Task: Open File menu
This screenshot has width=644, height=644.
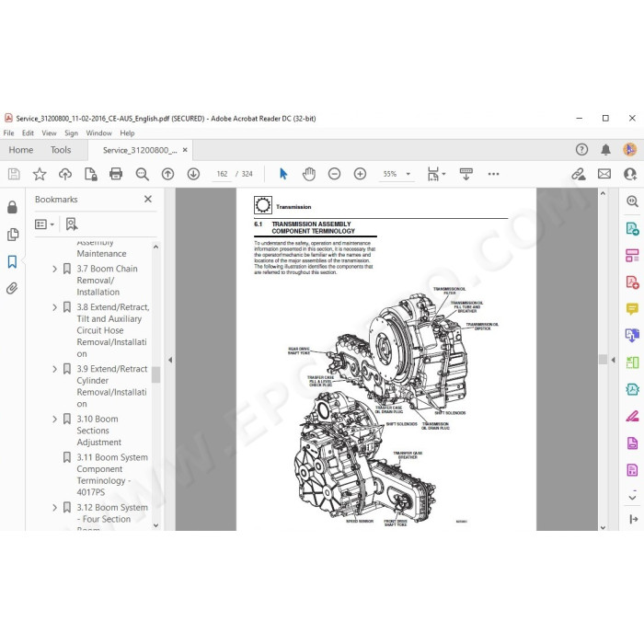Action: [x=8, y=133]
